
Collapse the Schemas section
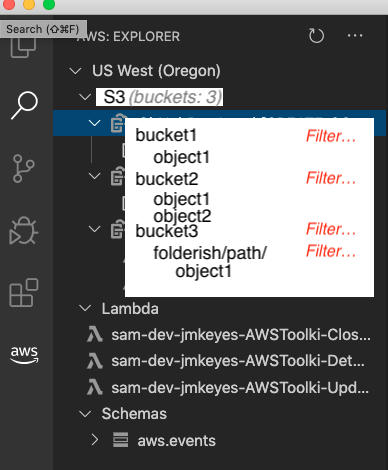click(x=85, y=414)
